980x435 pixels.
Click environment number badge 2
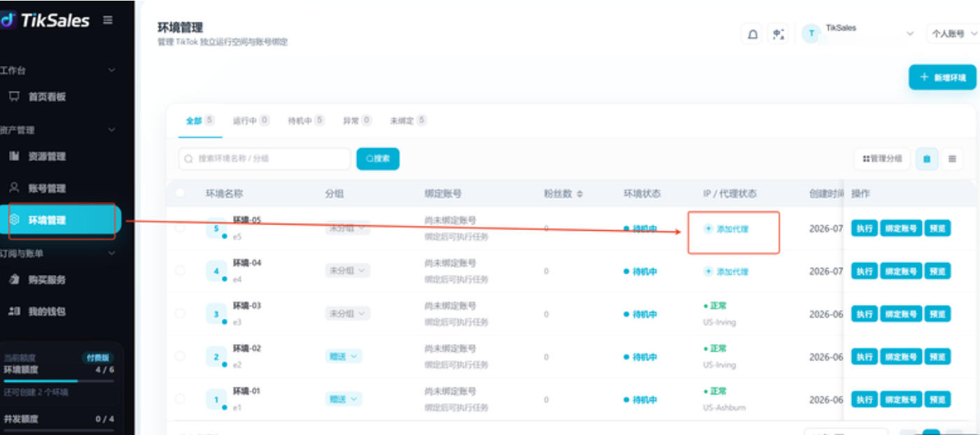[216, 357]
